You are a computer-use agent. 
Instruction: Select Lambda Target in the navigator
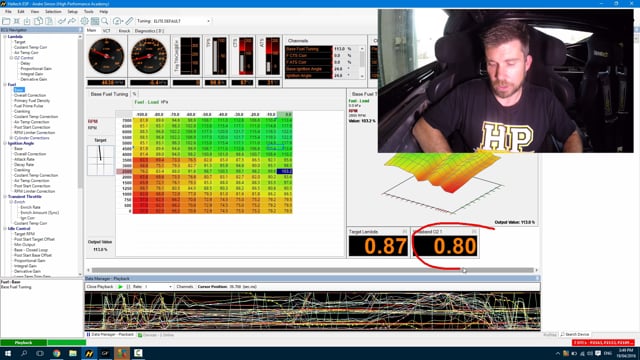(x=20, y=42)
